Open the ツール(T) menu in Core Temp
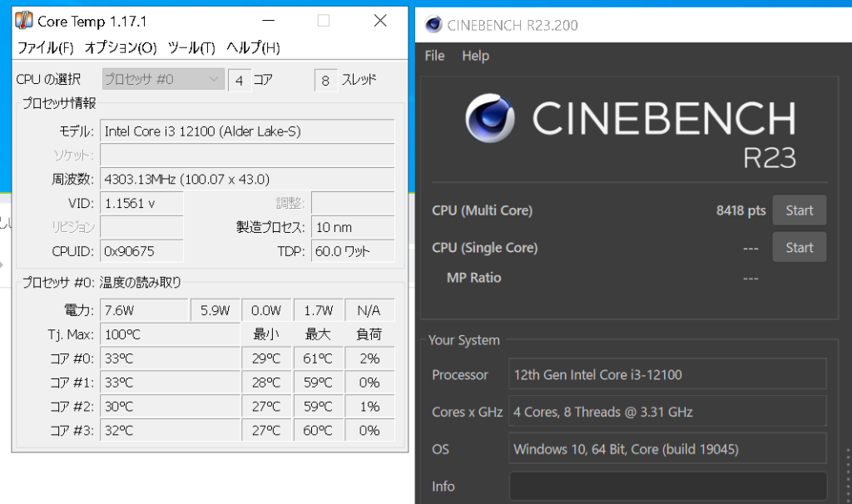The image size is (852, 504). 191,47
